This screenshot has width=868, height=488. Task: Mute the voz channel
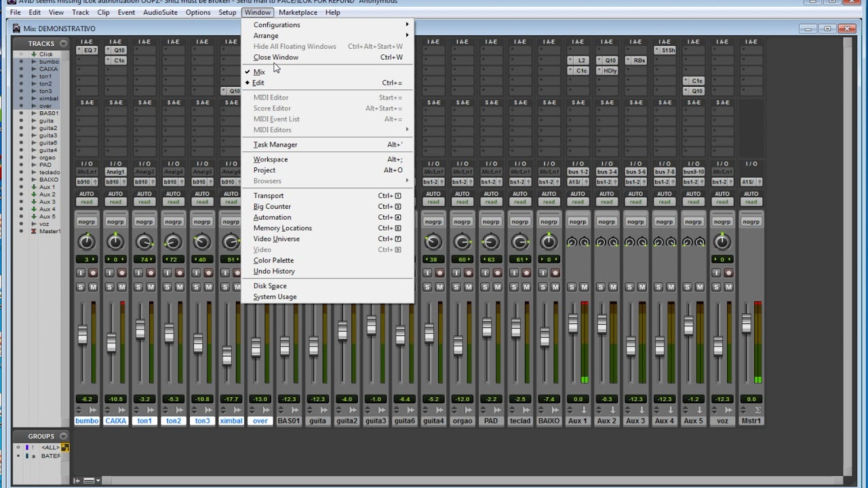728,287
